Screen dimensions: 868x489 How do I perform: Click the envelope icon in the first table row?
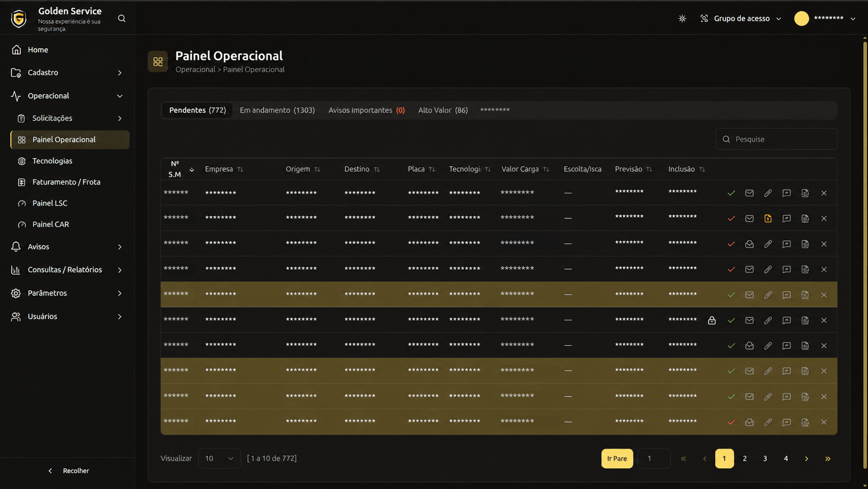click(x=749, y=193)
